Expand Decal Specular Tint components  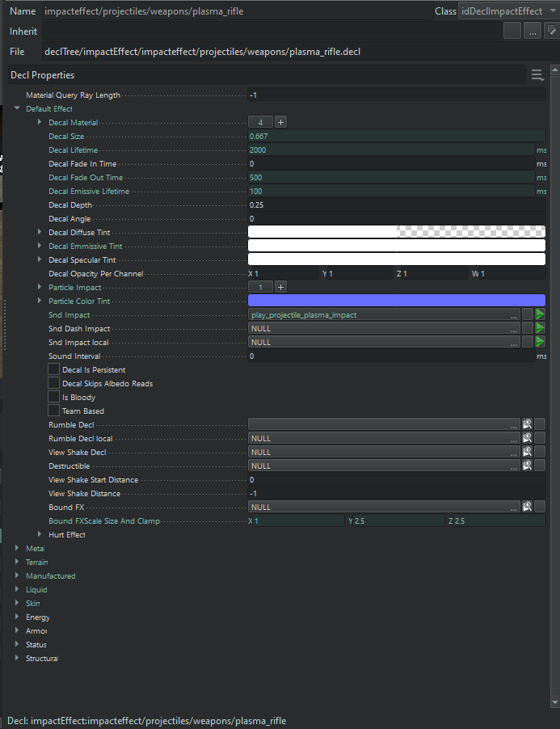tap(40, 259)
